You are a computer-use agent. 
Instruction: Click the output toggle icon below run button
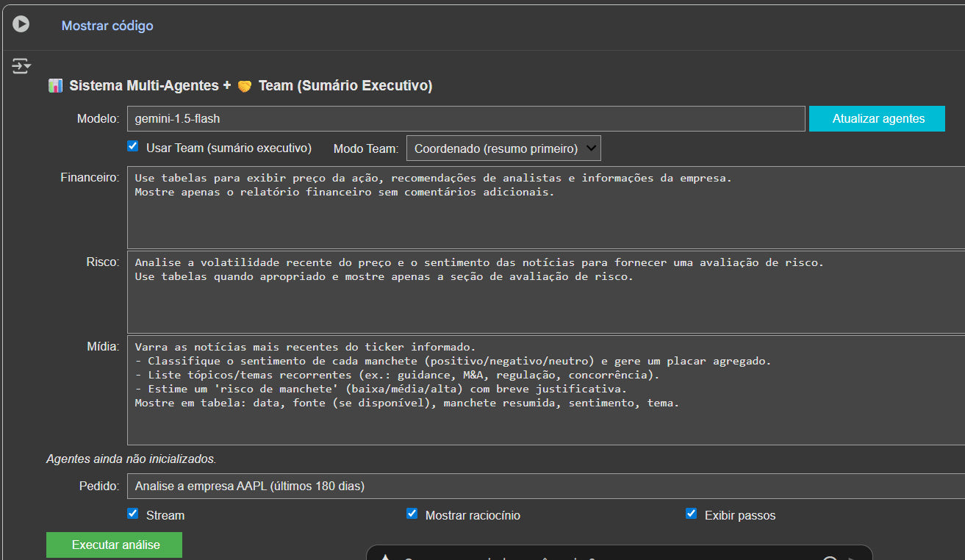[x=21, y=66]
